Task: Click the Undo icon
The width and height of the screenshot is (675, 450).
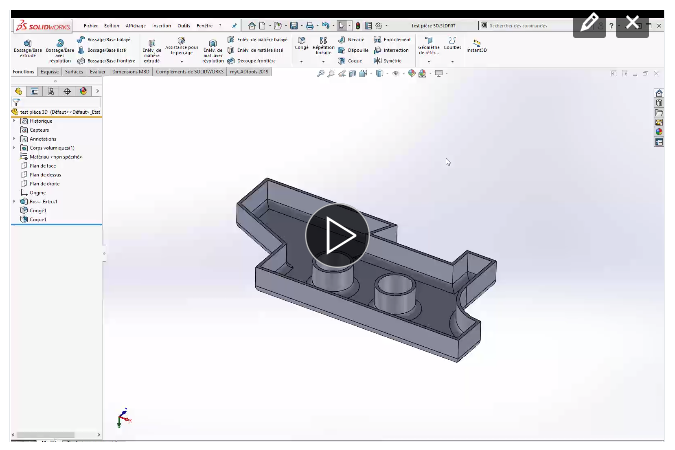Action: (x=325, y=26)
